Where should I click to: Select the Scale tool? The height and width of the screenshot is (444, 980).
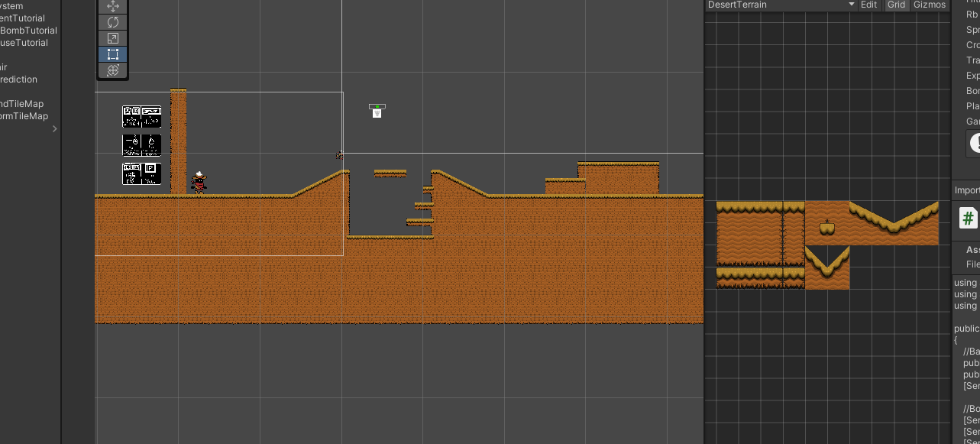pyautogui.click(x=113, y=38)
